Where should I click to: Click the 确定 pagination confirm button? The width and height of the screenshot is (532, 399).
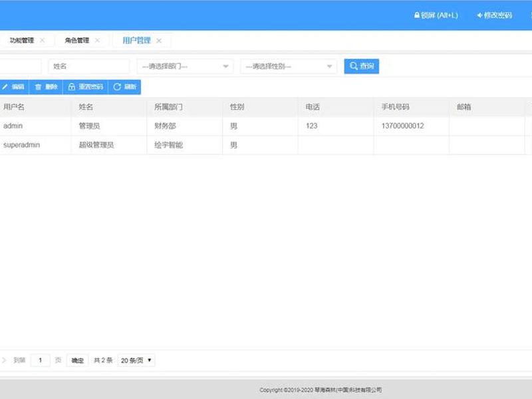[x=77, y=360]
